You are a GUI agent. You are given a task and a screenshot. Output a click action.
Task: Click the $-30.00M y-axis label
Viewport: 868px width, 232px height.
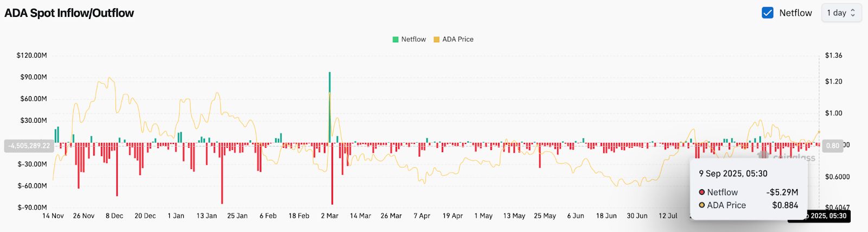point(33,164)
